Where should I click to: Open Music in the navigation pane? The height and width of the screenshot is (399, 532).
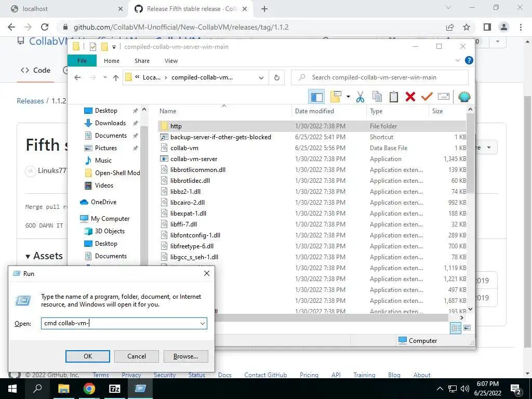103,161
